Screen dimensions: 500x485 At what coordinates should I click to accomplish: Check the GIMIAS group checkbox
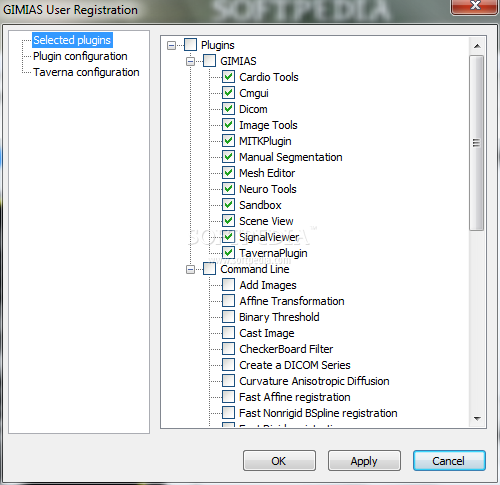click(209, 61)
